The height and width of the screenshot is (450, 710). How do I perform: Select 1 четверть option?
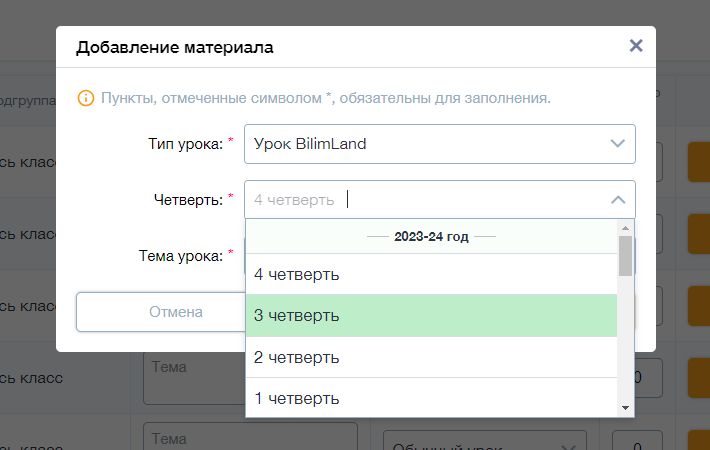431,398
